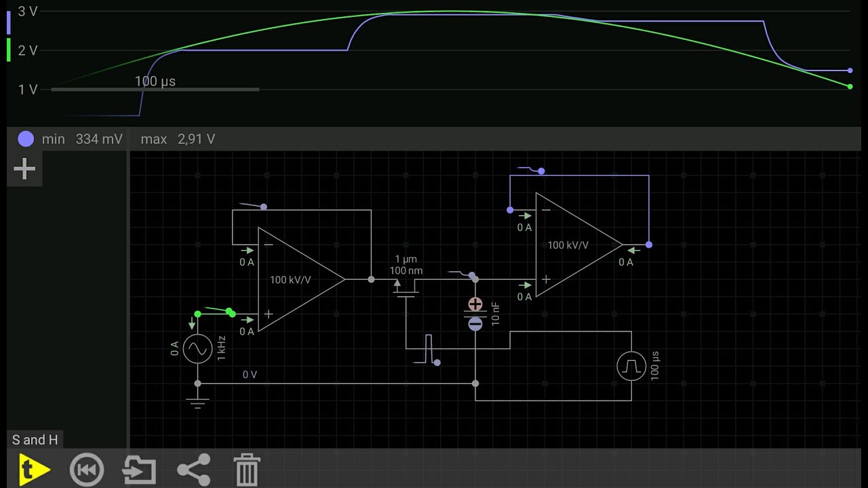
Task: Select the first op-amp labeled 100 kV/V
Action: point(301,279)
